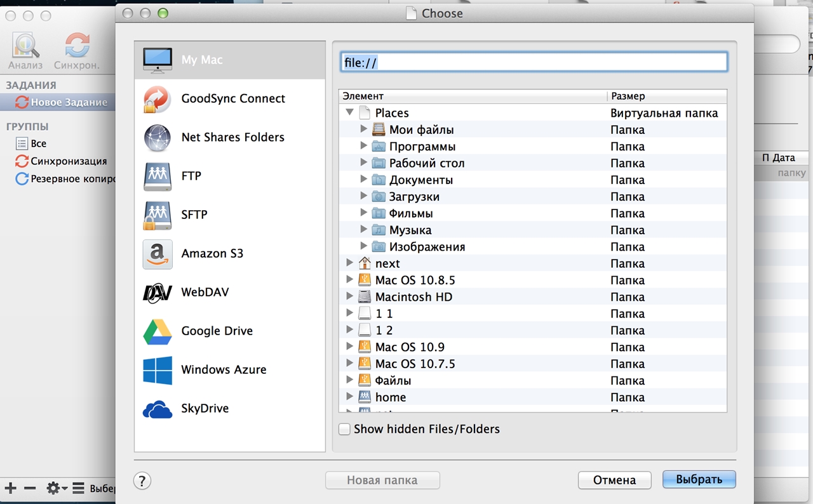This screenshot has height=504, width=813.
Task: Open the help question mark button
Action: point(142,481)
